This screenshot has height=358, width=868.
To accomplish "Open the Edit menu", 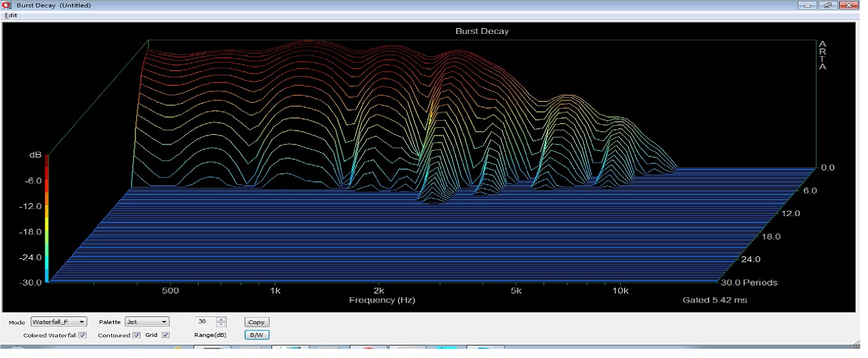I will tap(11, 15).
